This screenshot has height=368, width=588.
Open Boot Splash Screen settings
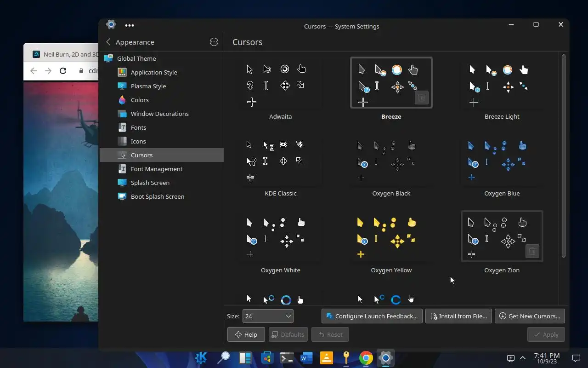coord(161,196)
